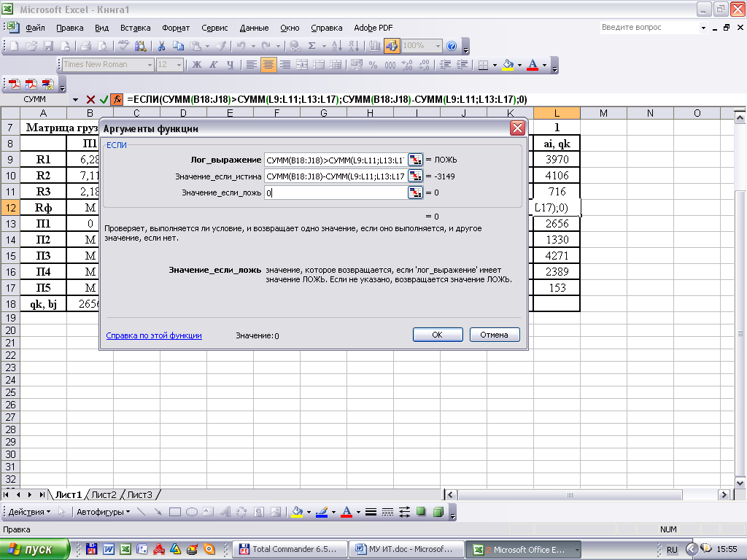Expand borders dropdown arrow
747x560 pixels.
[x=495, y=65]
